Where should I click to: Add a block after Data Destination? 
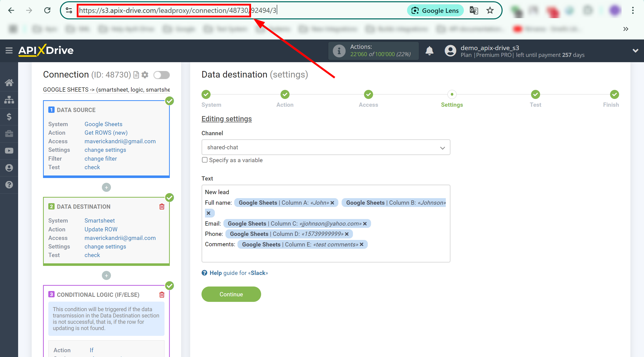[x=106, y=275]
